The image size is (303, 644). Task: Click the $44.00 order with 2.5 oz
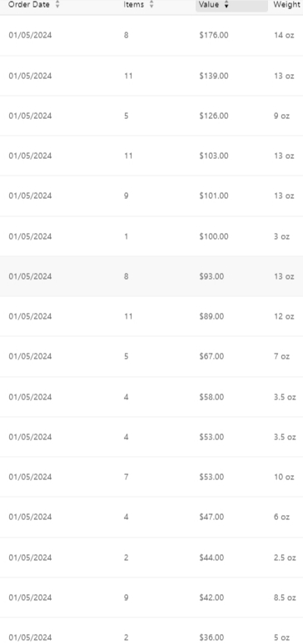(x=151, y=557)
